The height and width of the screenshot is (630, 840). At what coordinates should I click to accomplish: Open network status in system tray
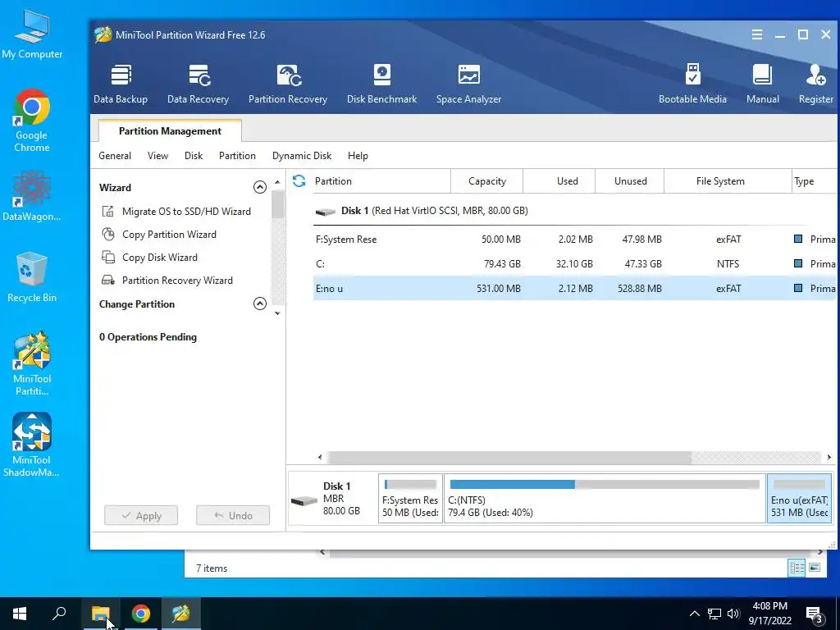coord(714,614)
